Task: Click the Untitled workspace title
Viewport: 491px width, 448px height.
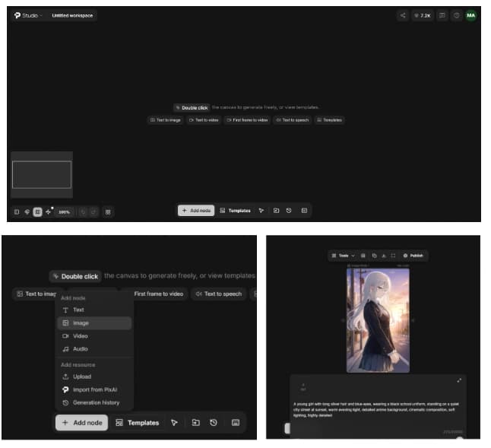Action: point(72,15)
